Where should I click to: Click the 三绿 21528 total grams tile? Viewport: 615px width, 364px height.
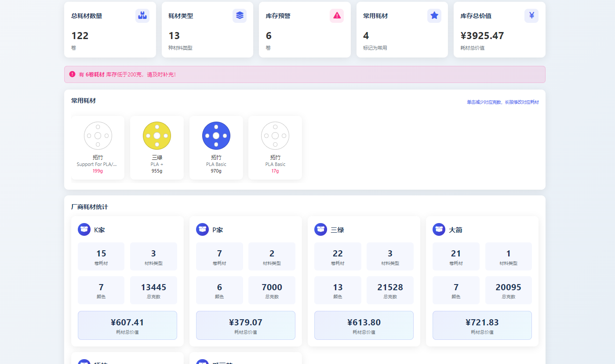(390, 290)
